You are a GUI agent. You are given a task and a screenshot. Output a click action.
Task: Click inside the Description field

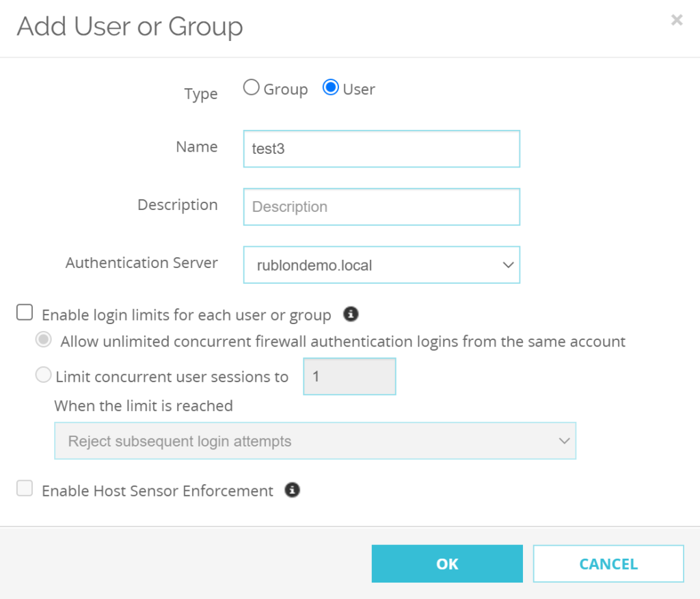pos(381,207)
